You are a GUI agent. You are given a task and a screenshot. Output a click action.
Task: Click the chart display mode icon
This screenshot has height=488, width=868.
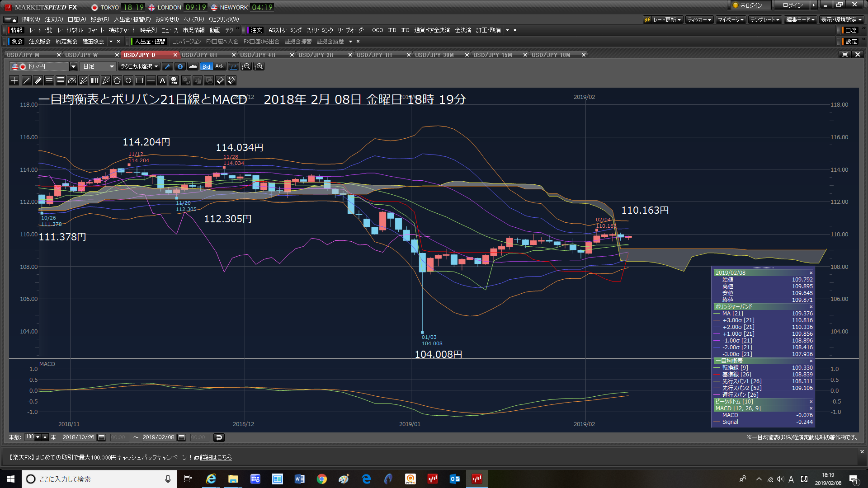(233, 66)
